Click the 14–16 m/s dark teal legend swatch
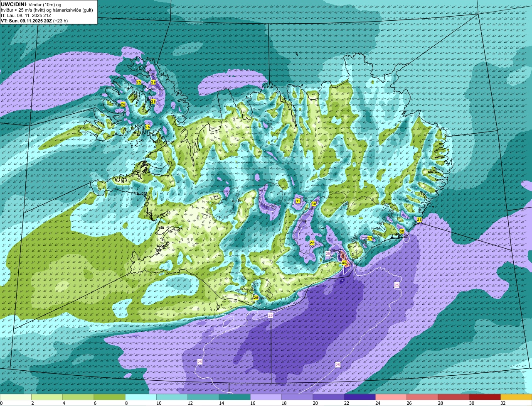Screen dimensions: 532x406 (x=234, y=397)
